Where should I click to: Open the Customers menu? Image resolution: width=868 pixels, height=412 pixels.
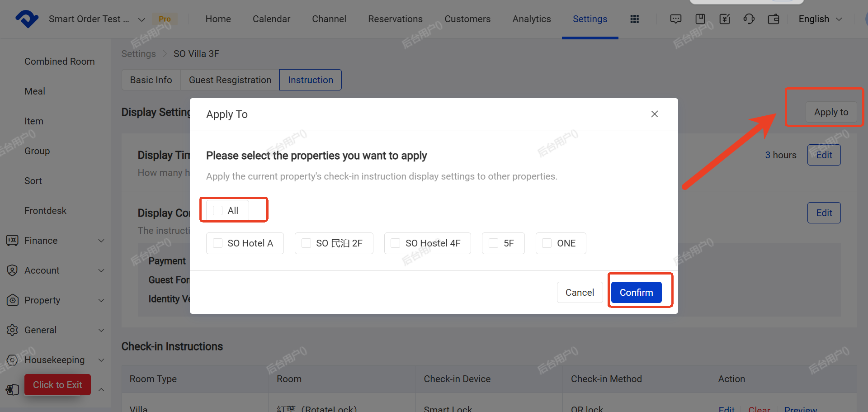(x=467, y=19)
